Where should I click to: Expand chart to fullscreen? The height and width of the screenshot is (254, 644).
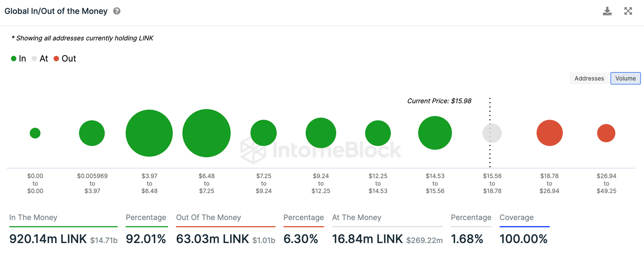point(628,11)
